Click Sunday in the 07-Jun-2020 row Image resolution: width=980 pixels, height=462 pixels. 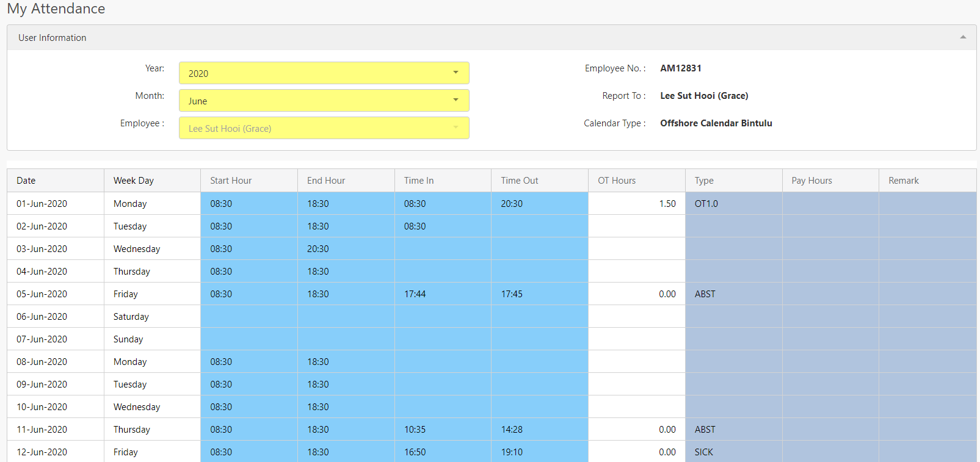(x=152, y=339)
